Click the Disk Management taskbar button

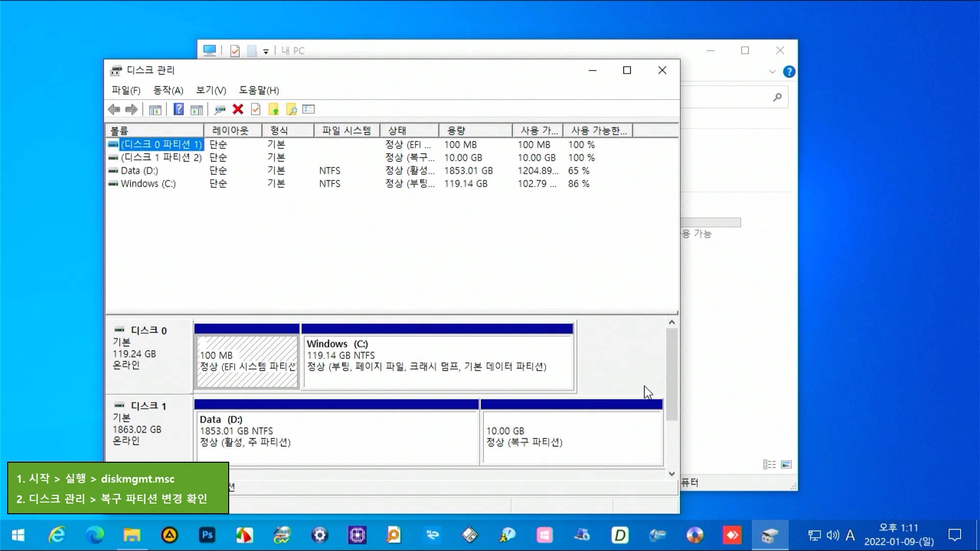tap(770, 535)
